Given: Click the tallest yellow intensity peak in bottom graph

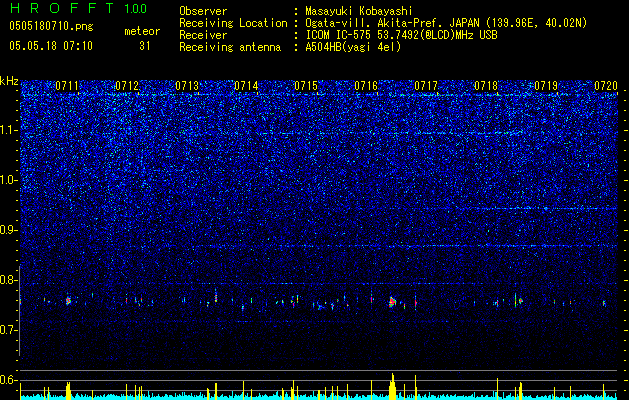Looking at the screenshot, I should 393,386.
